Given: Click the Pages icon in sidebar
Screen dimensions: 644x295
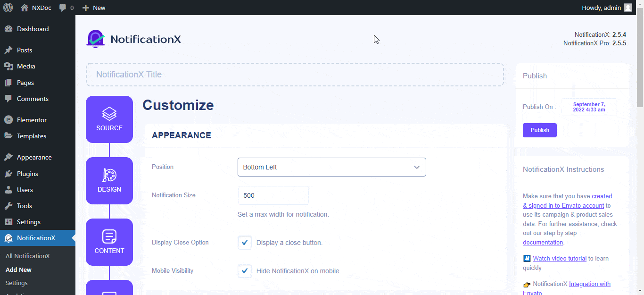Looking at the screenshot, I should [8, 83].
